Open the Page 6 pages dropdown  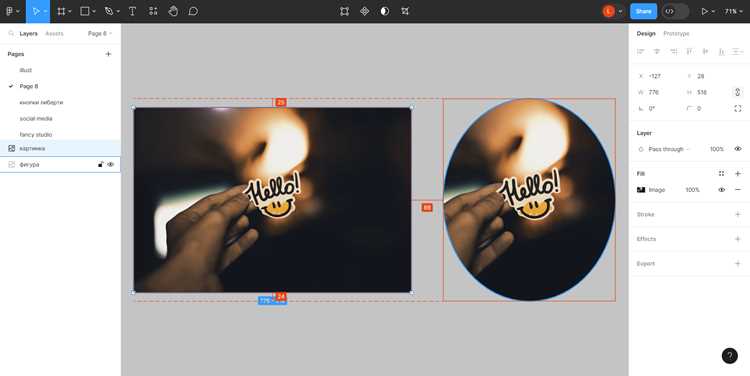[x=100, y=33]
